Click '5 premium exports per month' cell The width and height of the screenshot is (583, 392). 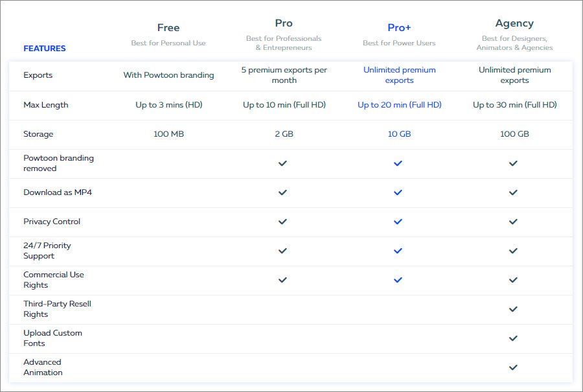(284, 75)
